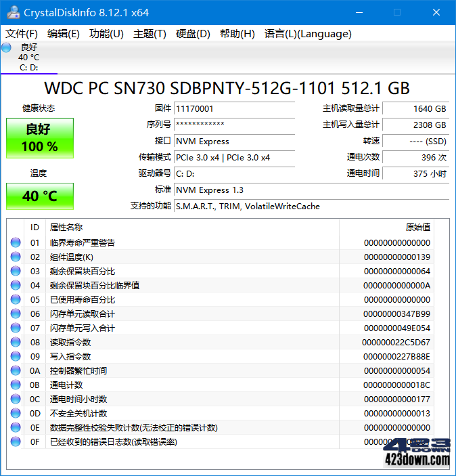Select the C: D: disk tab showing 良好

[29, 58]
